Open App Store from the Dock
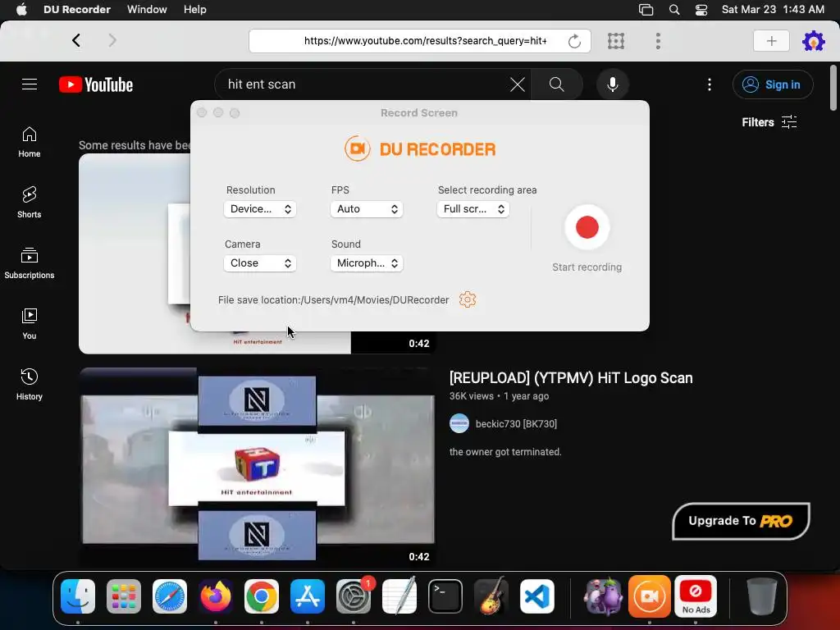The height and width of the screenshot is (630, 840). click(x=308, y=596)
